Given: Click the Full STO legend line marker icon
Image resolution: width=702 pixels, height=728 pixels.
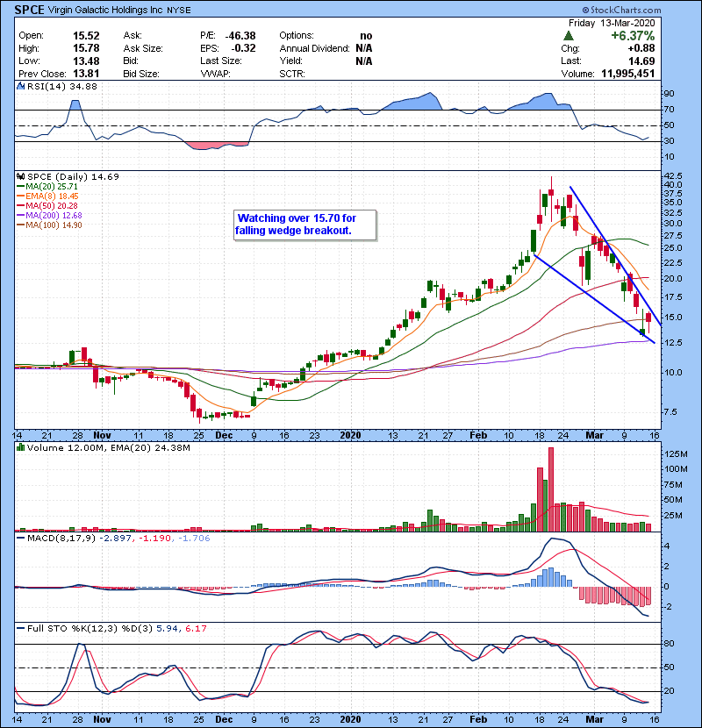Looking at the screenshot, I should (x=20, y=629).
